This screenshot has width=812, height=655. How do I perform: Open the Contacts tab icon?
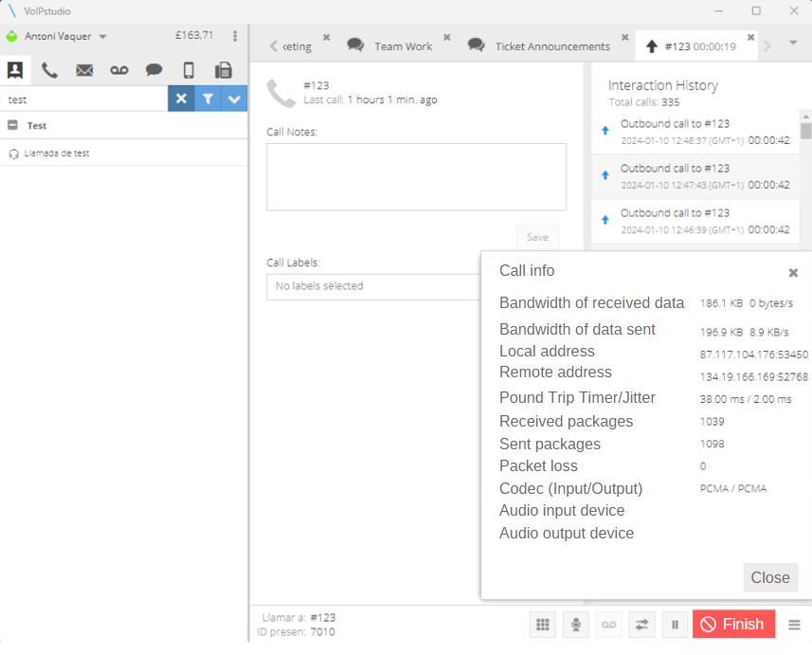15,70
